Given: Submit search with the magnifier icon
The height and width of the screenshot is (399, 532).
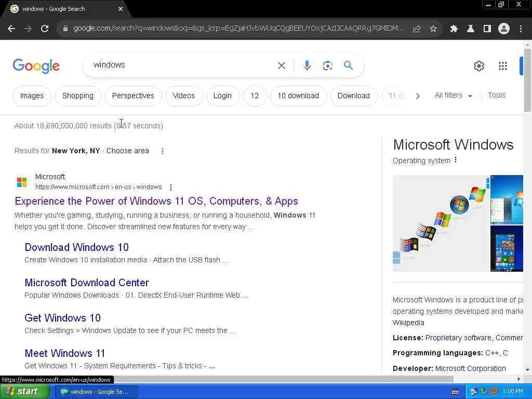Looking at the screenshot, I should click(348, 65).
